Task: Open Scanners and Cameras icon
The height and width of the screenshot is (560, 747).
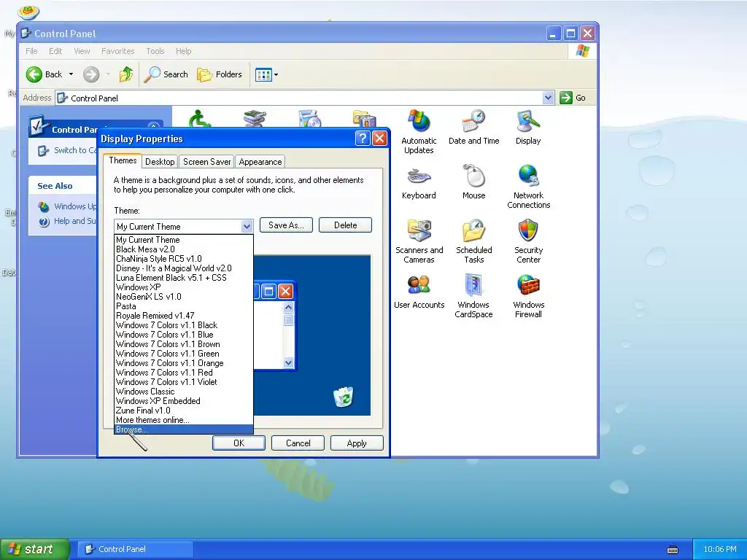Action: tap(419, 241)
